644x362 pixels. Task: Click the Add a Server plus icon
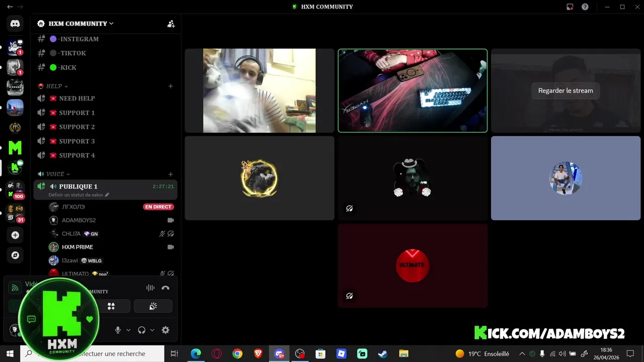(15, 235)
